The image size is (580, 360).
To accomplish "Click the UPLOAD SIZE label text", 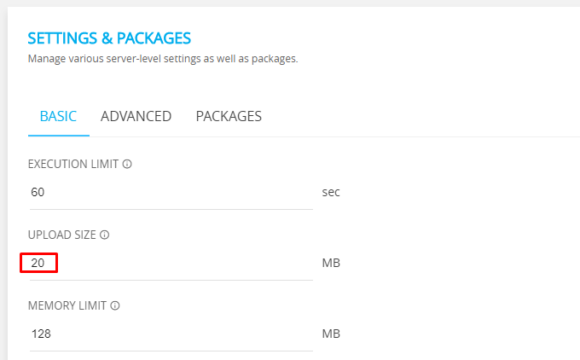I will tap(62, 235).
